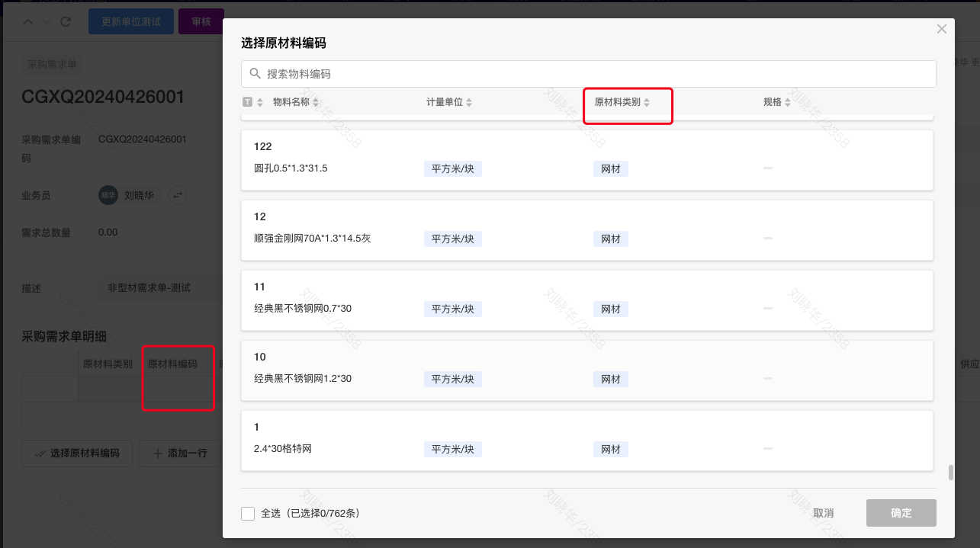Tick the 全选 checkbox
The image size is (980, 548).
248,514
